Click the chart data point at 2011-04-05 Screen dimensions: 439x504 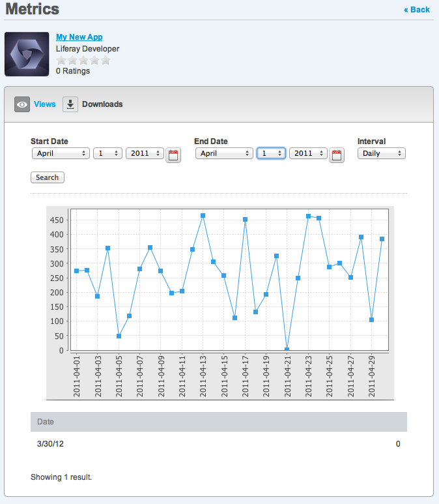pyautogui.click(x=119, y=336)
